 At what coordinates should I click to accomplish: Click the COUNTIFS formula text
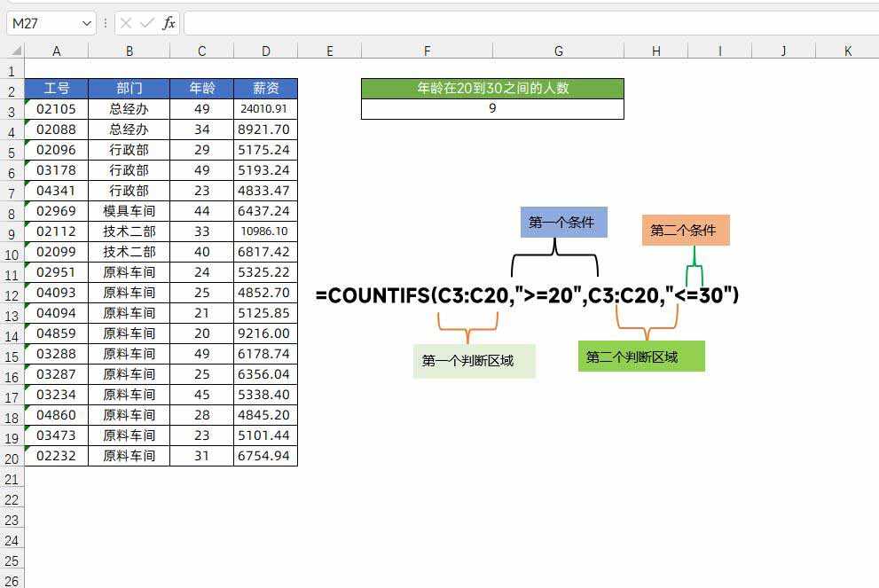527,295
